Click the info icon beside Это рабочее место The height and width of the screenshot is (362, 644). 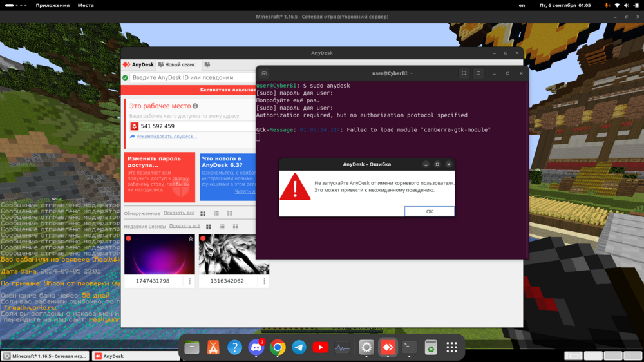[x=196, y=106]
